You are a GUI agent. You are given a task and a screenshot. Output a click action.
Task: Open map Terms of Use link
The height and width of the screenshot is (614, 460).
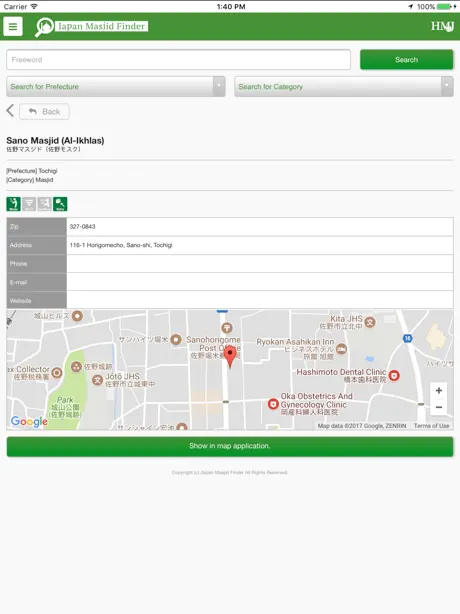[x=431, y=426]
